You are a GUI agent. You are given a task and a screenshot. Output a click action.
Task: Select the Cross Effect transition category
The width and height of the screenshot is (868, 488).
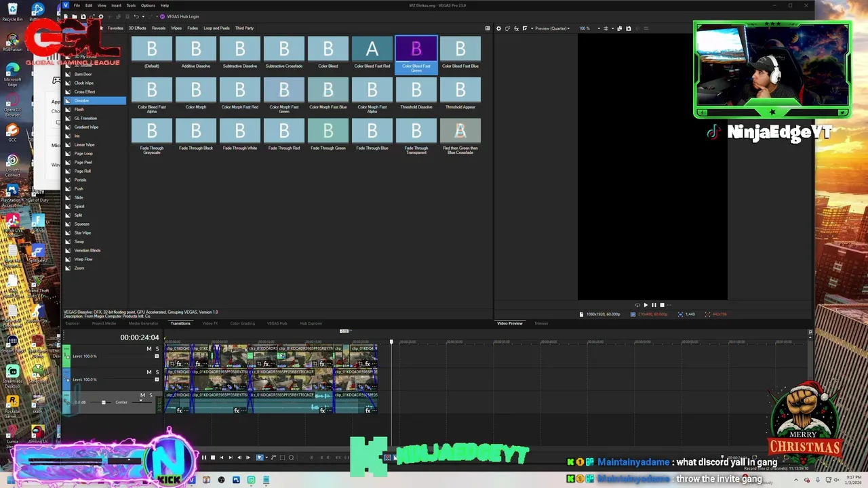tap(85, 91)
